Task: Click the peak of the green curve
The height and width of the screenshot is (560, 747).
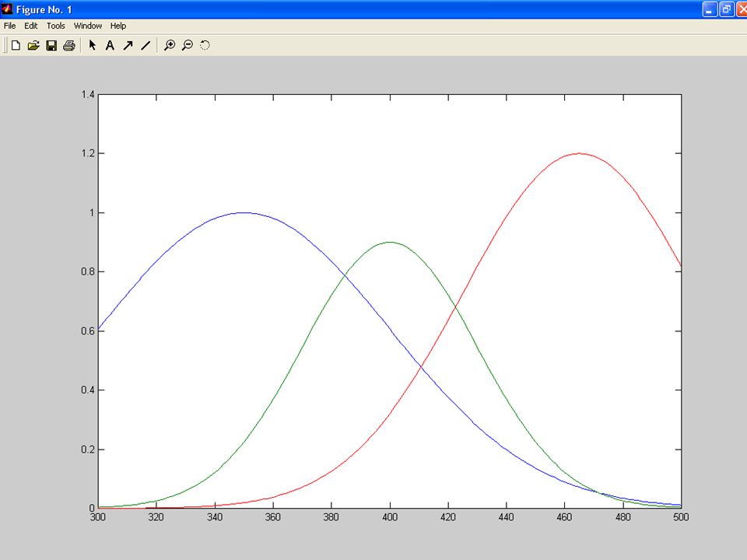Action: click(x=390, y=242)
